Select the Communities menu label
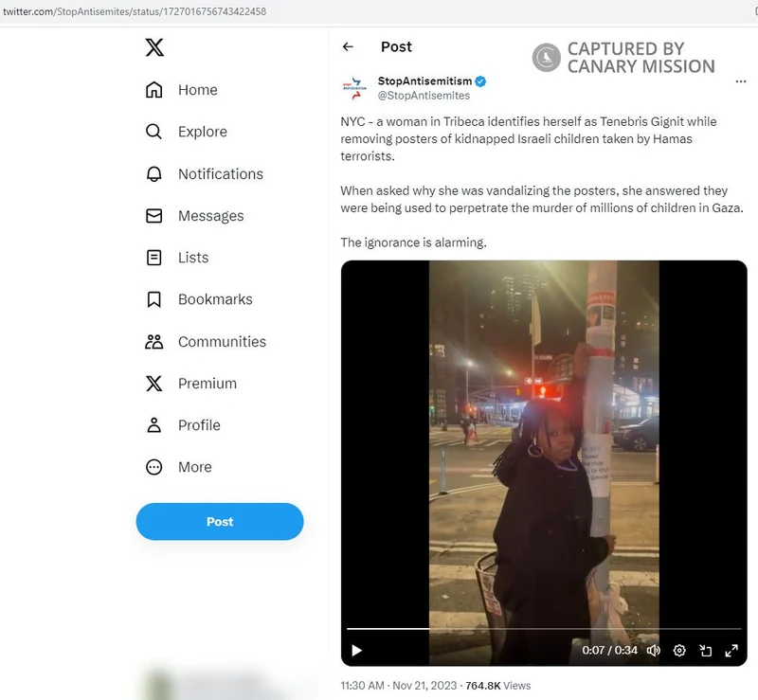This screenshot has width=758, height=700. point(222,341)
